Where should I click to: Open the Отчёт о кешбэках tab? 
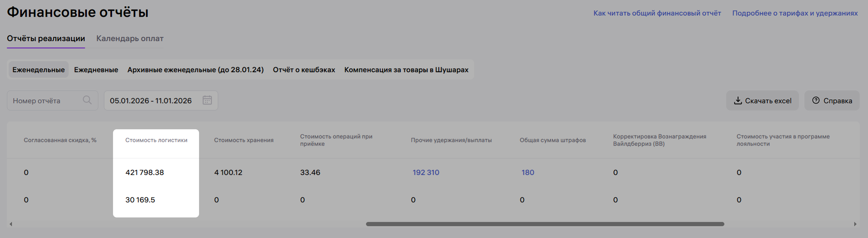click(x=304, y=70)
